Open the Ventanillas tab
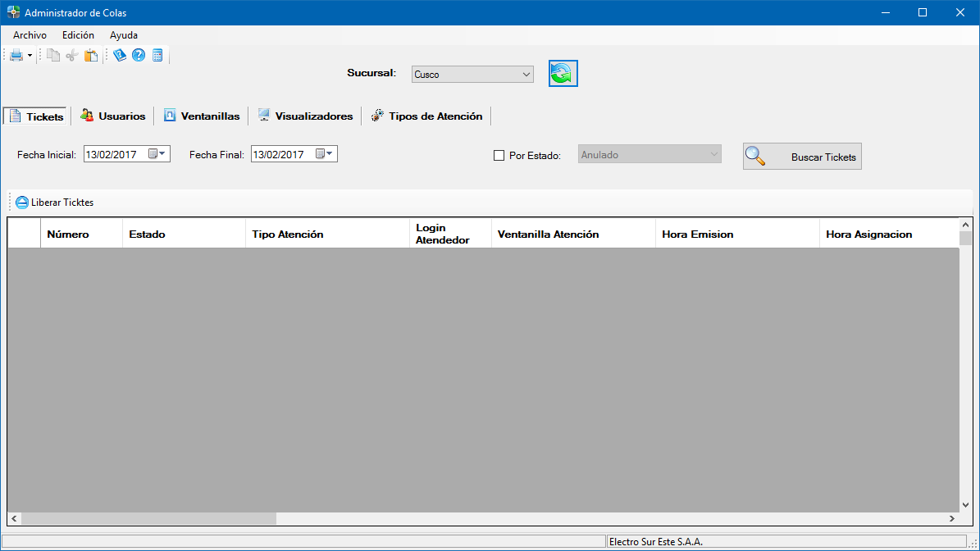 coord(201,116)
